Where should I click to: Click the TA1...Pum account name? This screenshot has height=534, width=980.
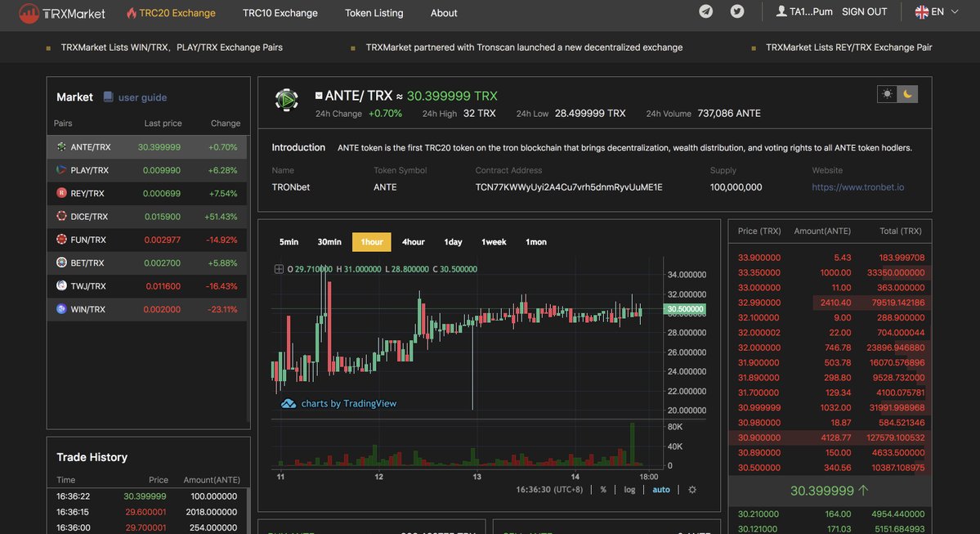click(811, 12)
